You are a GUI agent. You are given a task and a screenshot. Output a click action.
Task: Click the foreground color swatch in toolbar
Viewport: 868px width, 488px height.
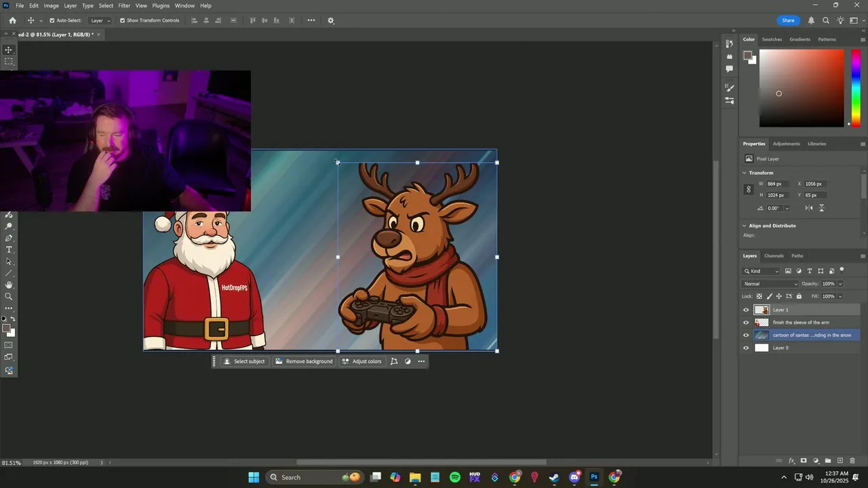click(6, 329)
